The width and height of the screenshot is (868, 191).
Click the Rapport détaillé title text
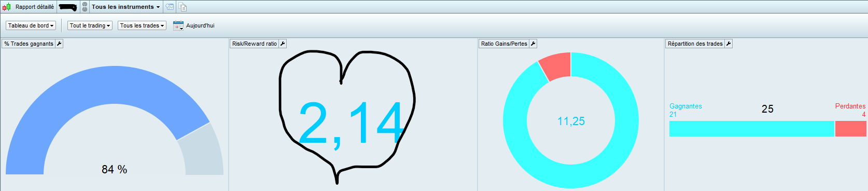tap(35, 7)
